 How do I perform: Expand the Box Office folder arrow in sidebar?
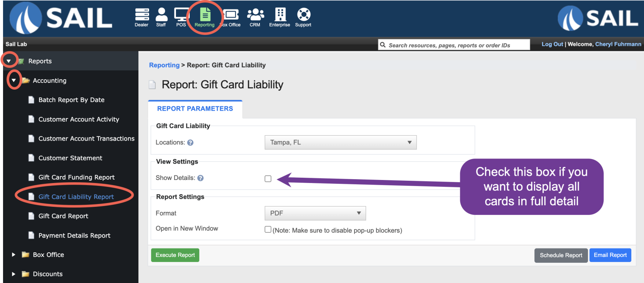point(13,255)
